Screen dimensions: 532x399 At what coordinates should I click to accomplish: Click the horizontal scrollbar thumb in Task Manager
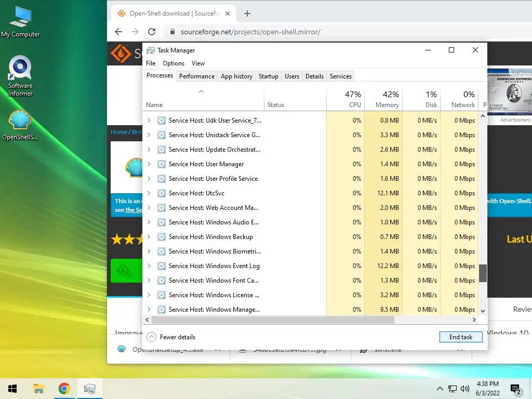click(273, 320)
